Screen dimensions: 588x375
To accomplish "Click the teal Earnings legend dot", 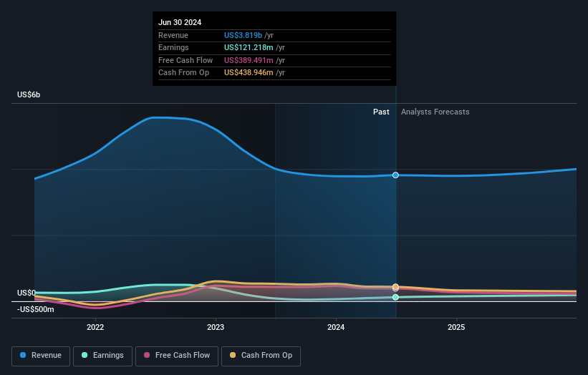I will coord(85,355).
